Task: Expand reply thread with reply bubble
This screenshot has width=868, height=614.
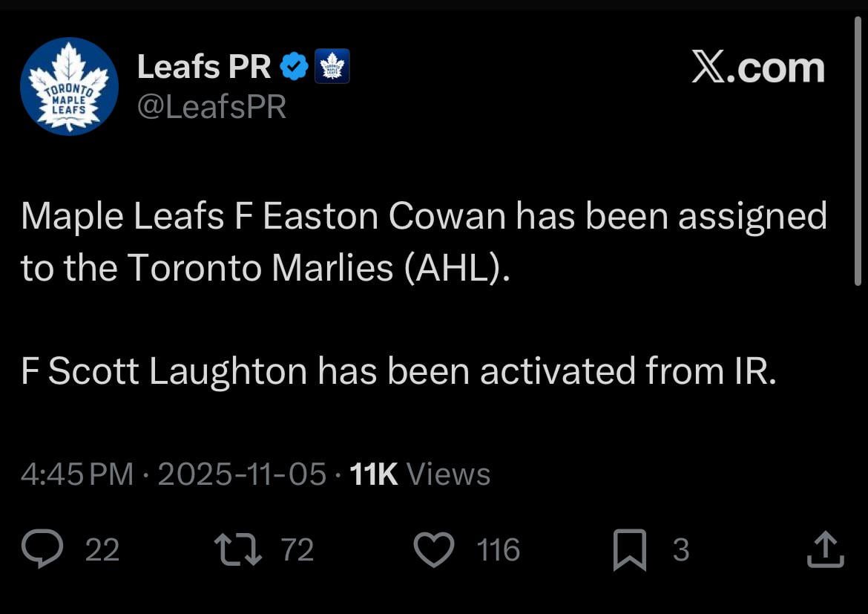Action: coord(43,549)
